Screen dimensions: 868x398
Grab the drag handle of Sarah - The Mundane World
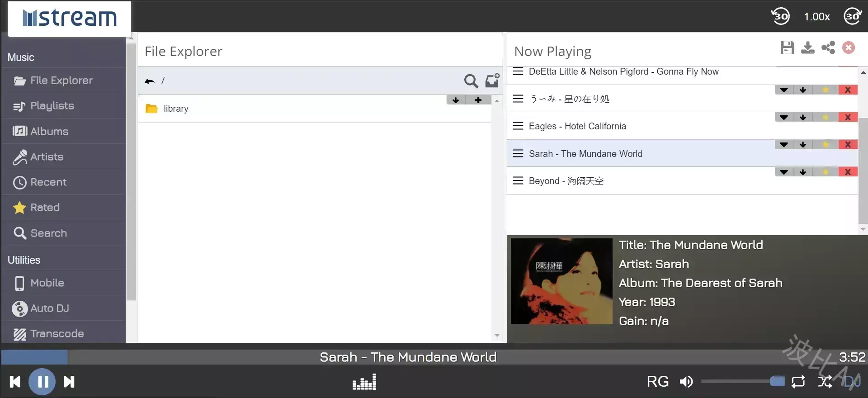(518, 153)
